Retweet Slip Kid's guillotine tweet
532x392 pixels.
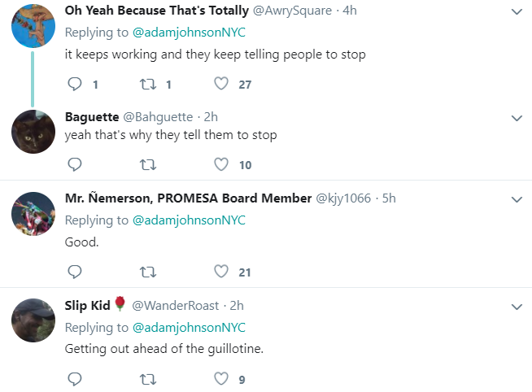tap(148, 379)
